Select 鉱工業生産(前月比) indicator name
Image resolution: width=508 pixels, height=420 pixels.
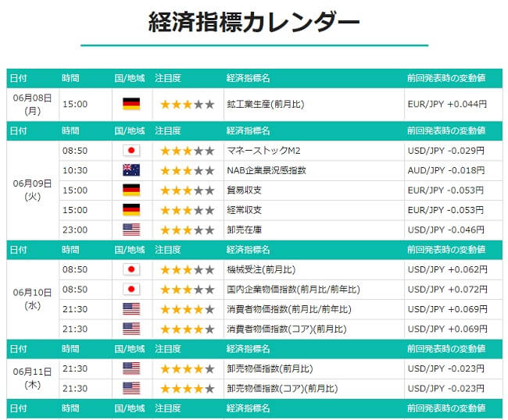pos(266,104)
